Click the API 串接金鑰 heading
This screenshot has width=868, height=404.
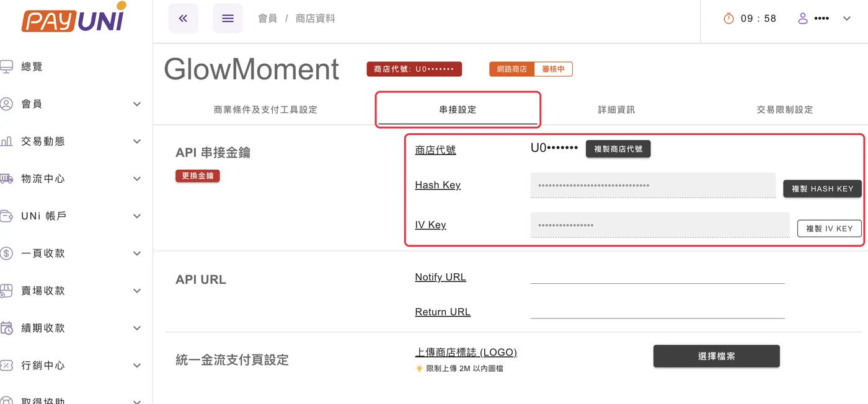213,152
